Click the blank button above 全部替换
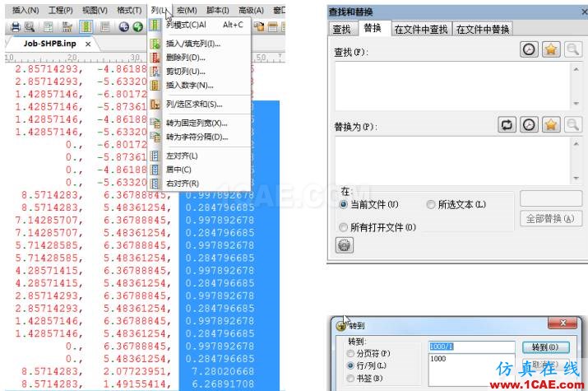Screen dimensions: 588x391 click(x=551, y=198)
